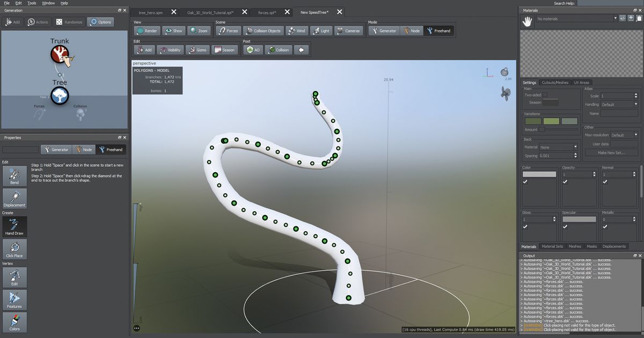The image size is (644, 338).
Task: Select the Bend tool in the Edit panel
Action: tap(14, 176)
